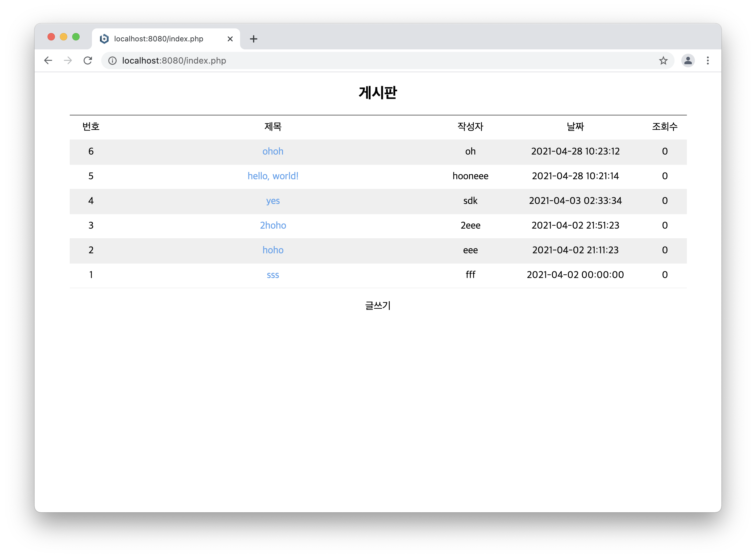Click the 게시판 page heading

(378, 93)
